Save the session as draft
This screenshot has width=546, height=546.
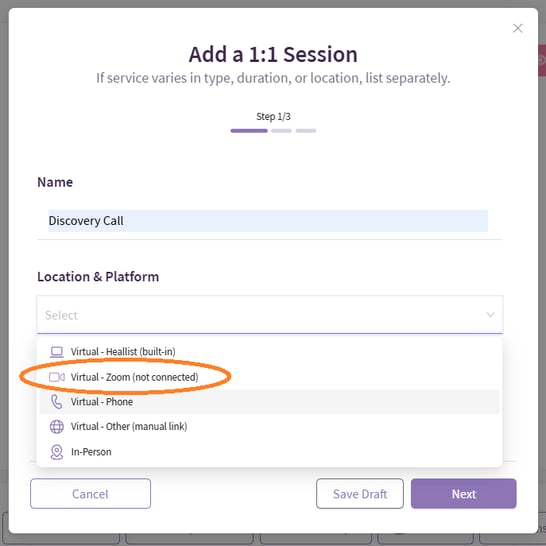pos(360,493)
